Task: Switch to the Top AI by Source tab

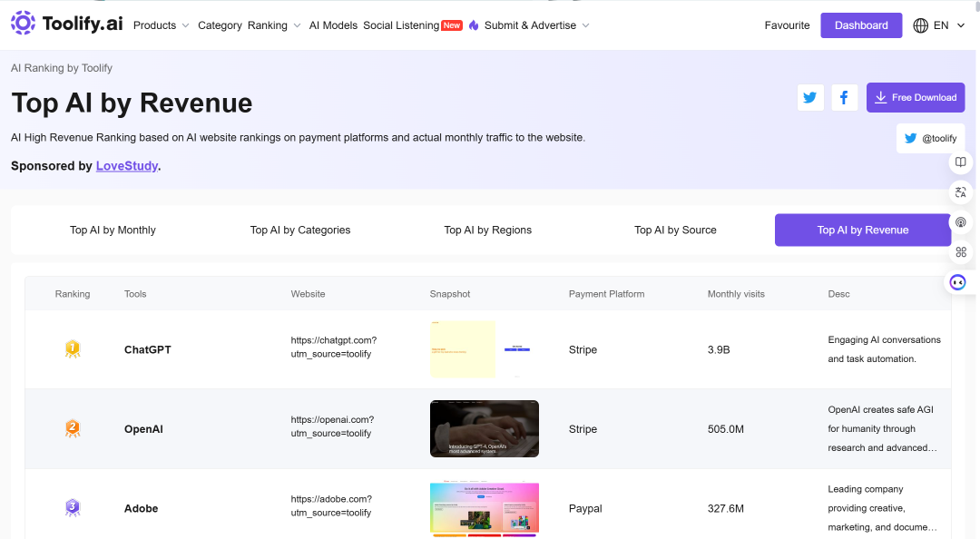Action: [x=675, y=230]
